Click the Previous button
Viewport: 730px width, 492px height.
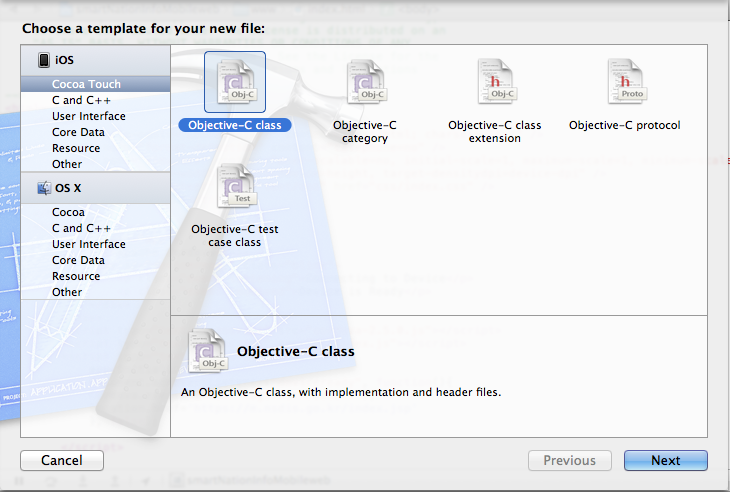570,460
